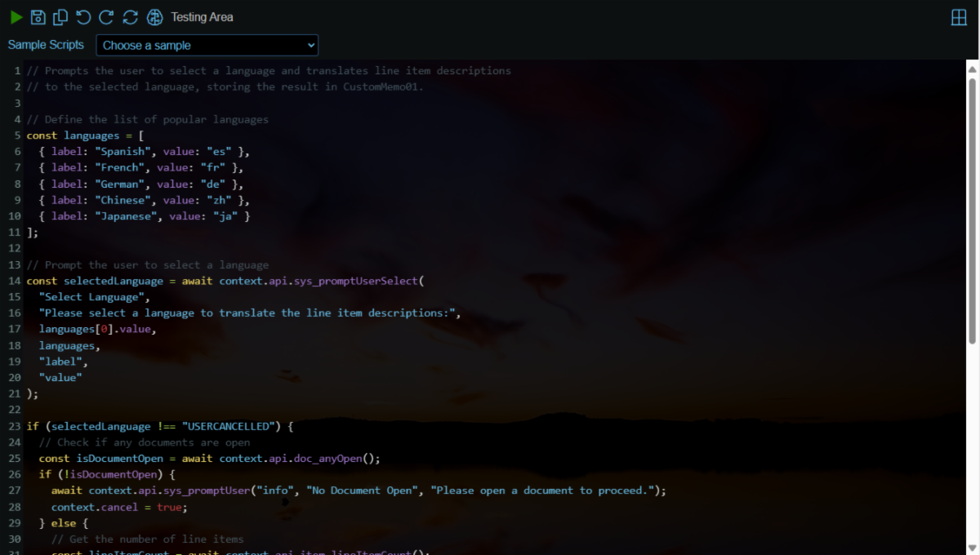Viewport: 980px width, 555px height.
Task: Click the refresh arrows icon
Action: pyautogui.click(x=130, y=17)
